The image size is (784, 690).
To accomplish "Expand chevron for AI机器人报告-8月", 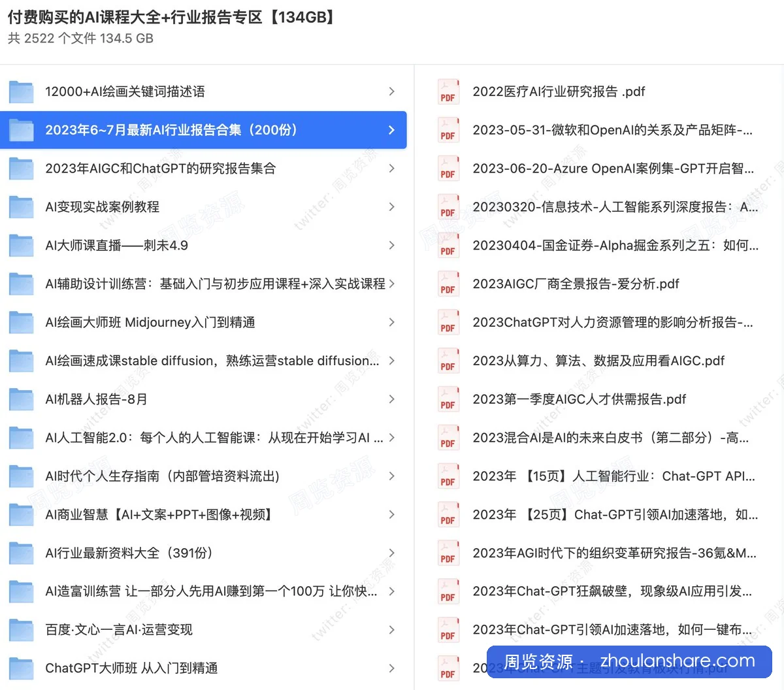I will pos(391,399).
